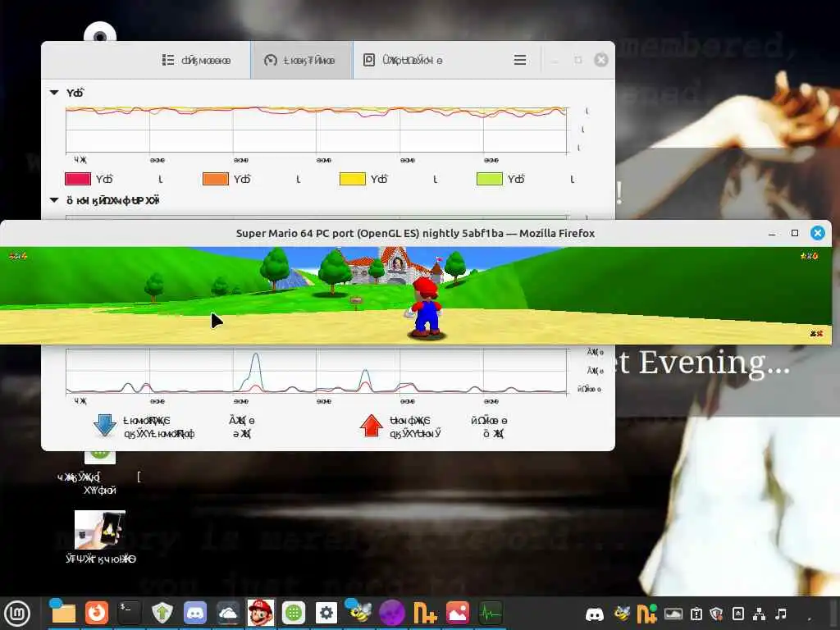Open the Terminal from the taskbar
The width and height of the screenshot is (840, 630).
tap(129, 613)
